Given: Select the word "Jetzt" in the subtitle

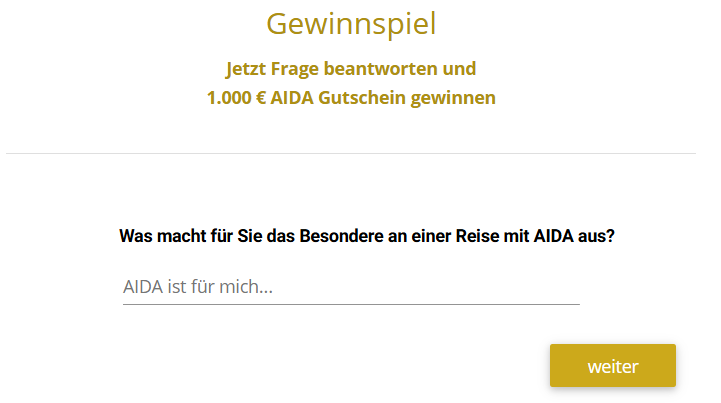Looking at the screenshot, I should (246, 70).
